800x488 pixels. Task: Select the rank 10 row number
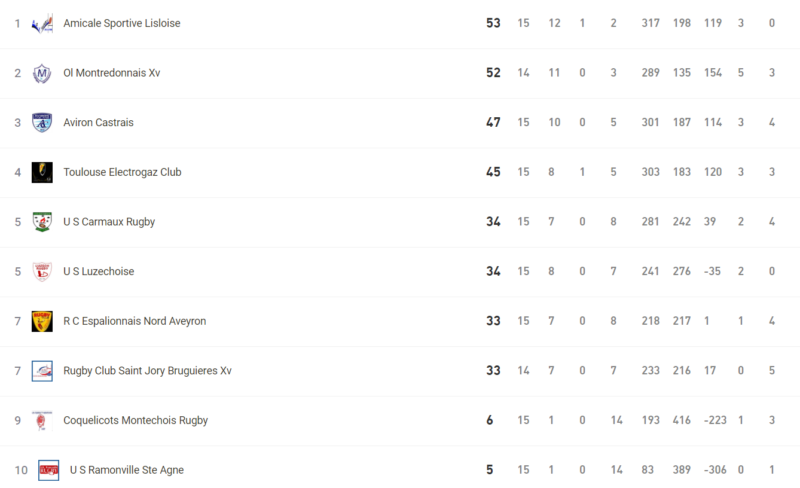point(21,470)
